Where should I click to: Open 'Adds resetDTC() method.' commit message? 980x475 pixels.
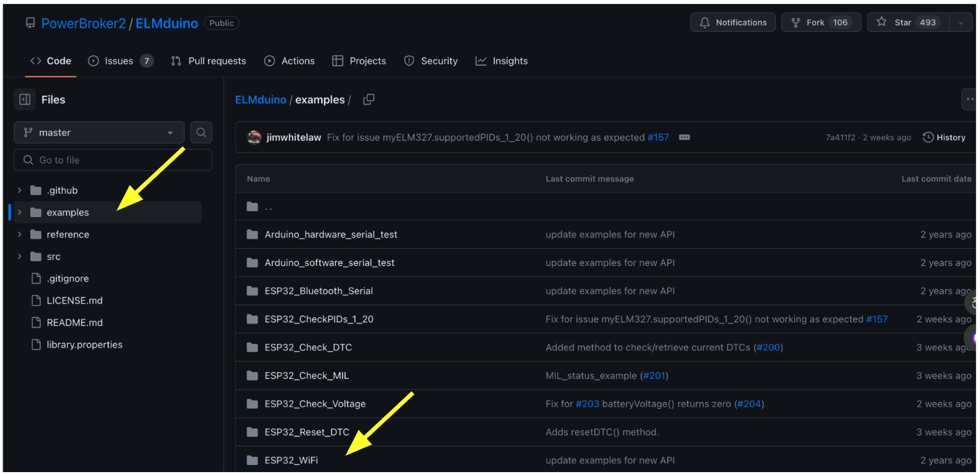602,433
